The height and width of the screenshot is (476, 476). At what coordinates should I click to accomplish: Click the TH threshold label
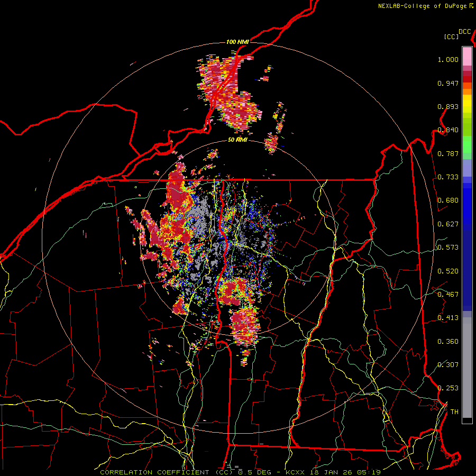pos(454,411)
